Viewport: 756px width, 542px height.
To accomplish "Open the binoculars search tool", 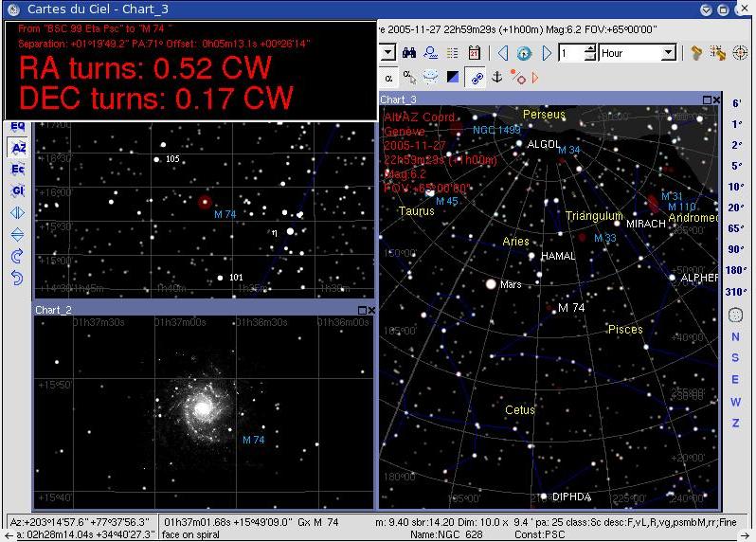I will point(409,52).
